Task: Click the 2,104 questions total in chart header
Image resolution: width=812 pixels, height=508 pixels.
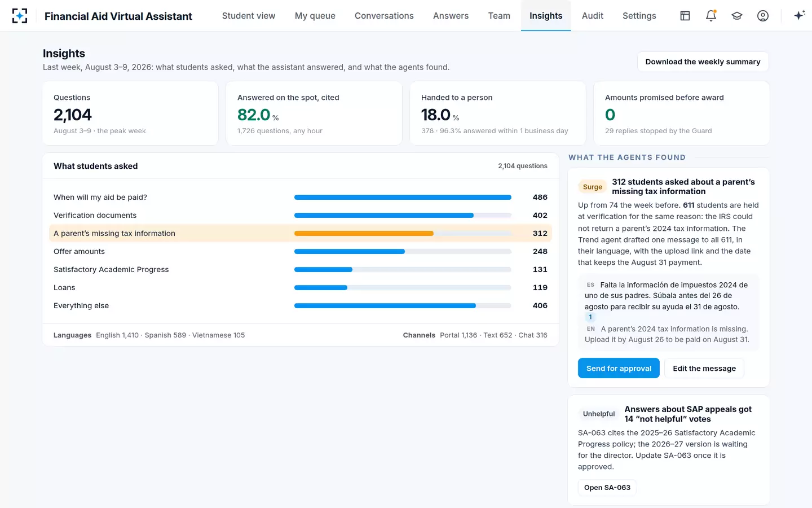Action: (523, 166)
